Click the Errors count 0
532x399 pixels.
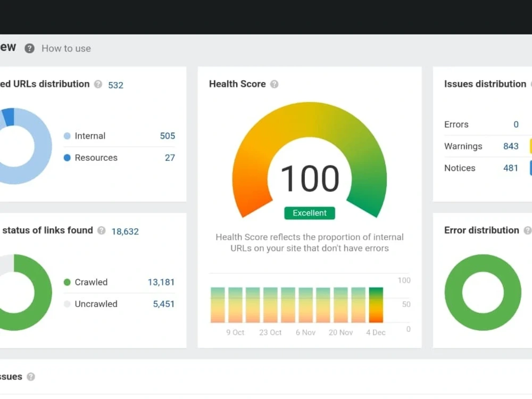[516, 124]
